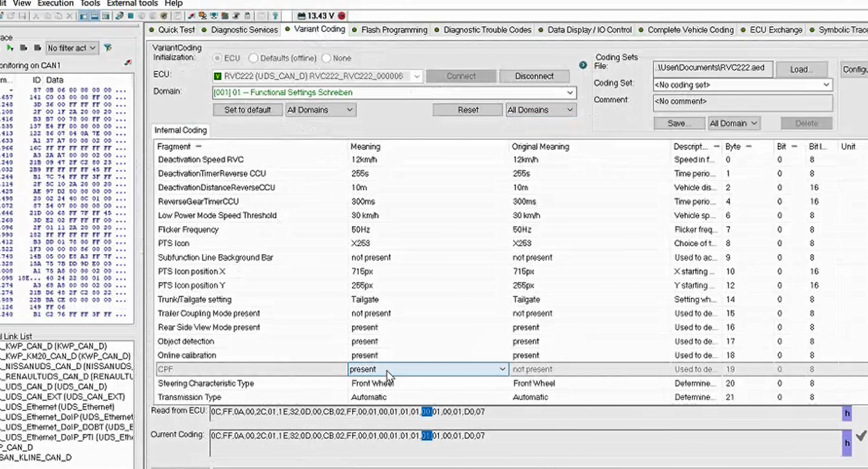This screenshot has width=868, height=469.
Task: Switch to the ECU Exchange tab
Action: [772, 30]
